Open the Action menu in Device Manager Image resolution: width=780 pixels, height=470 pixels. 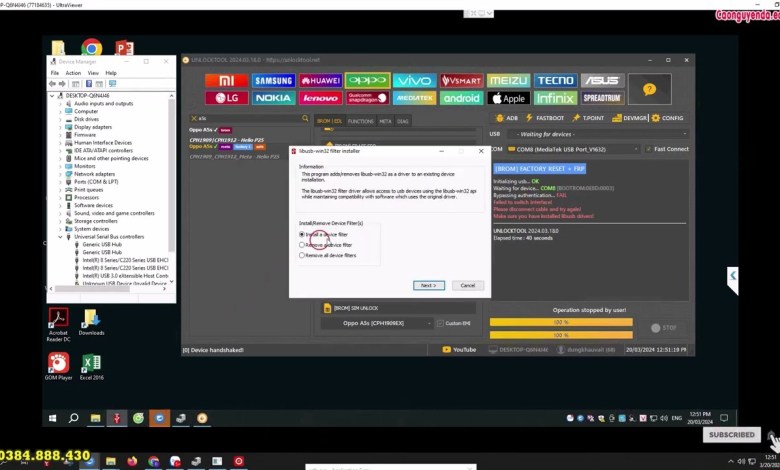(73, 73)
